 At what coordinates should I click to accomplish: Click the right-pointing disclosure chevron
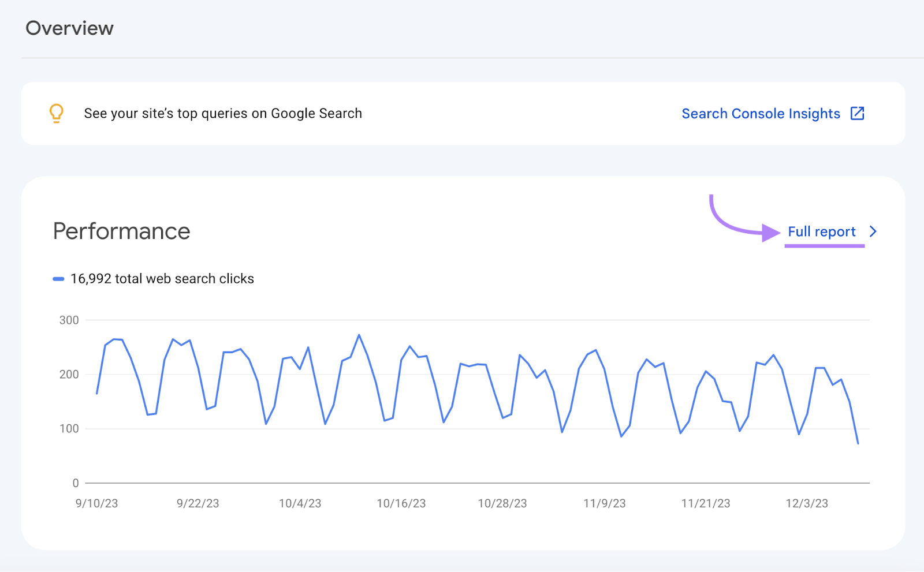[873, 231]
